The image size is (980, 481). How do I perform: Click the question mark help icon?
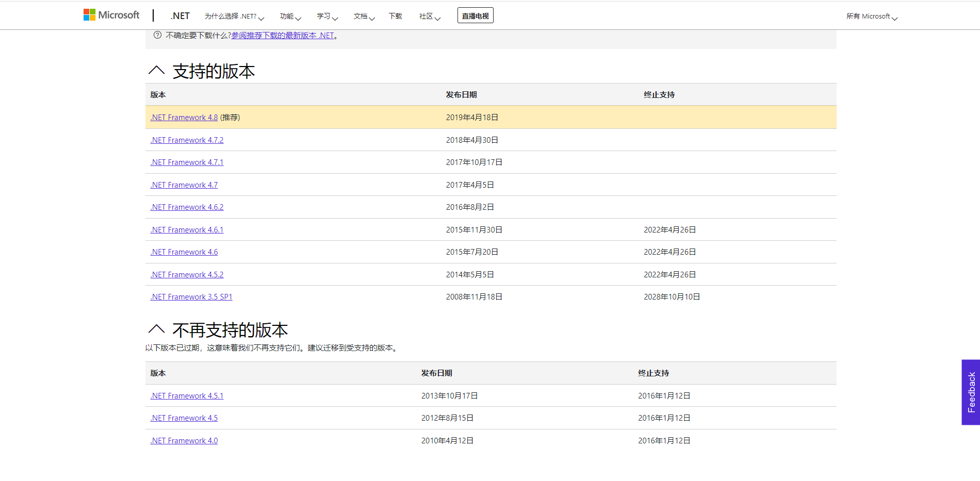157,35
